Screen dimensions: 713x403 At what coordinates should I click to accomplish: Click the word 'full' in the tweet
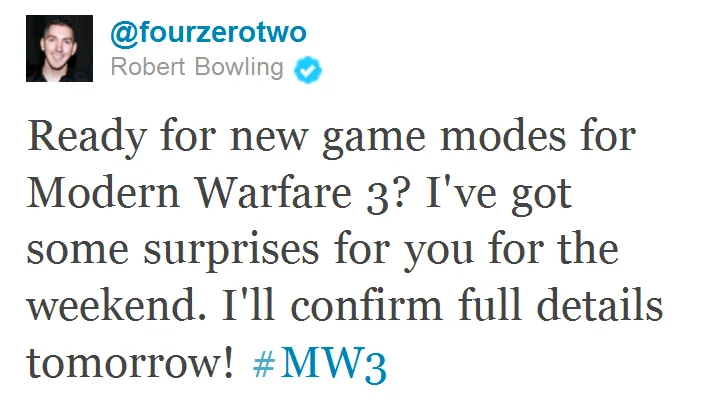489,305
